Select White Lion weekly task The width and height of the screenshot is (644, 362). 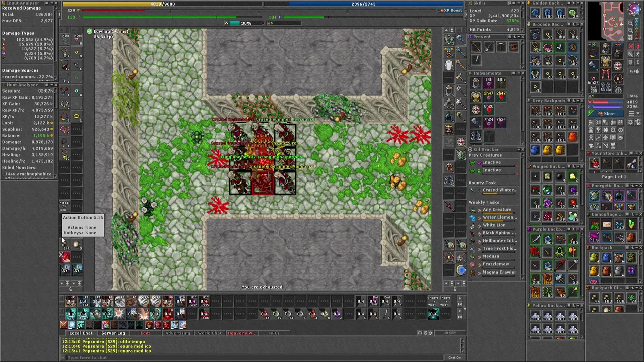[493, 226]
